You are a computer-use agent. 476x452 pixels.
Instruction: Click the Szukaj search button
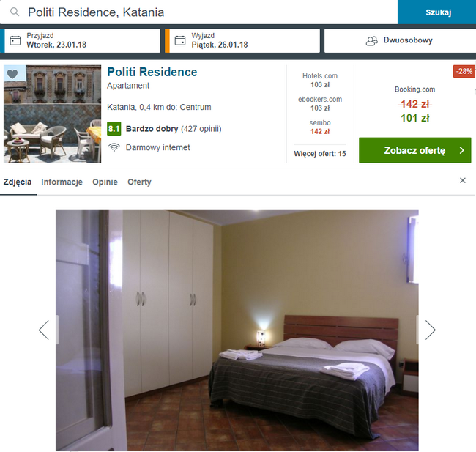point(437,12)
